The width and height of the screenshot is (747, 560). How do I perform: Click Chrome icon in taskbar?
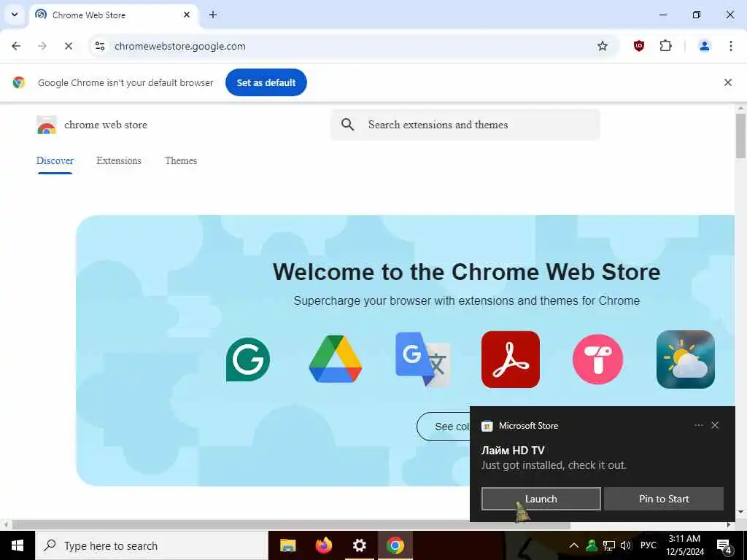[x=395, y=545]
